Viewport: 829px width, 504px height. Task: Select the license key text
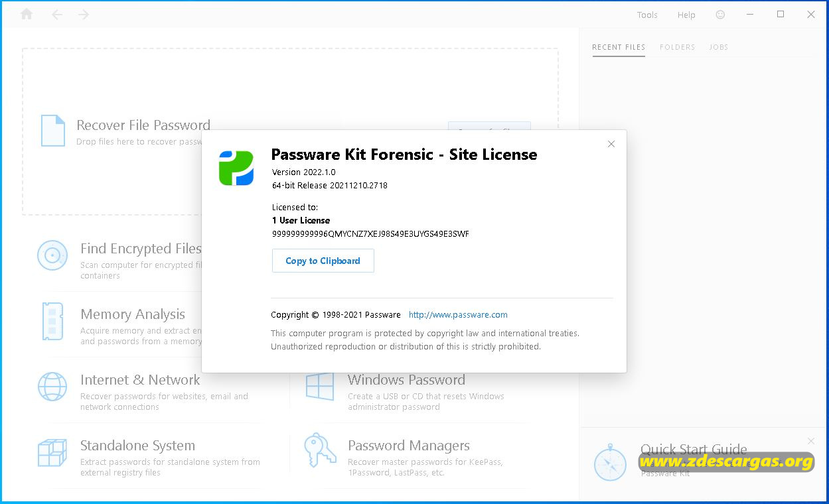pyautogui.click(x=370, y=233)
